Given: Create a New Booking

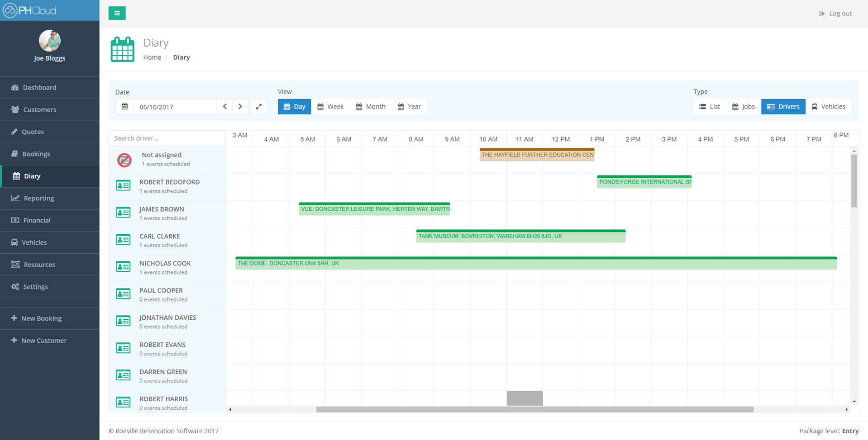Looking at the screenshot, I should (50, 319).
